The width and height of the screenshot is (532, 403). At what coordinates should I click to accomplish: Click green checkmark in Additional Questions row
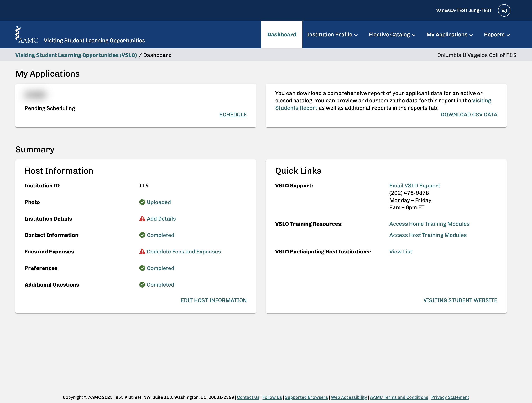142,285
